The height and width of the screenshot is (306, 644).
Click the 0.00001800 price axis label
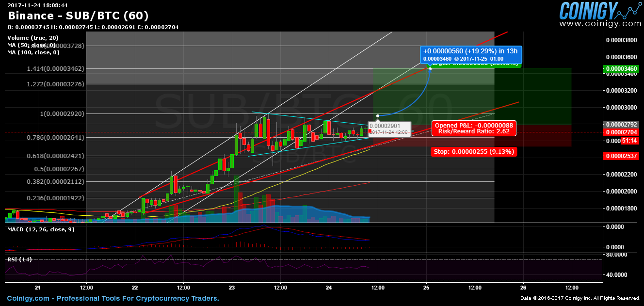click(x=623, y=209)
